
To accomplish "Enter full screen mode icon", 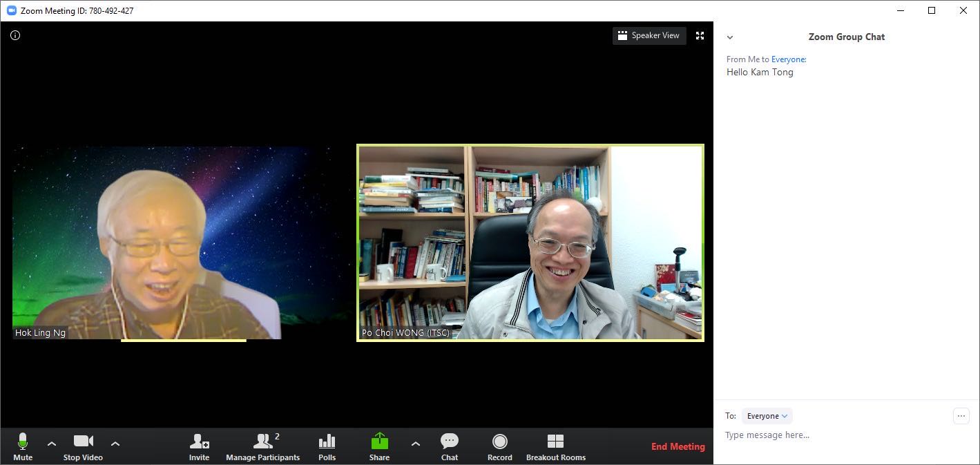I will [700, 35].
